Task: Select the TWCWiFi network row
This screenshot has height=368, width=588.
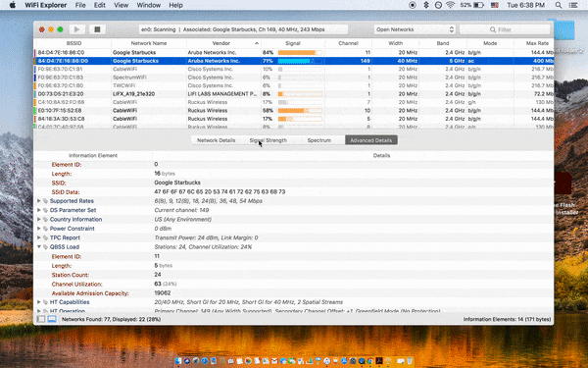Action: pos(294,85)
